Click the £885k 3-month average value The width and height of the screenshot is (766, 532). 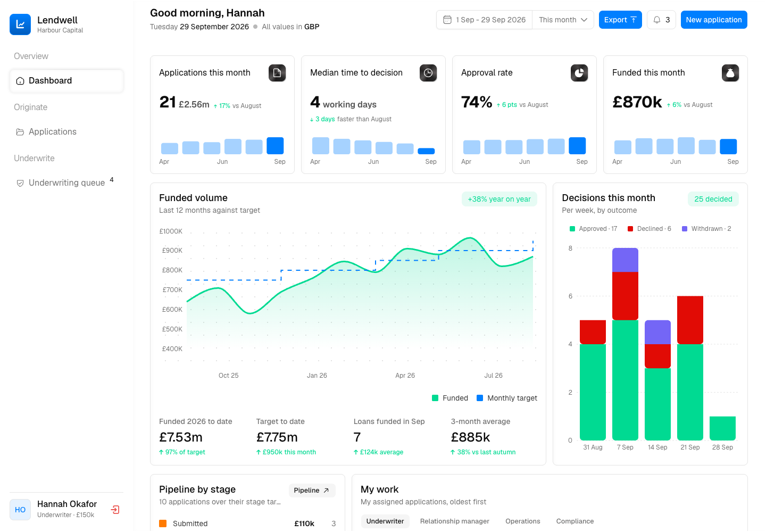click(471, 437)
